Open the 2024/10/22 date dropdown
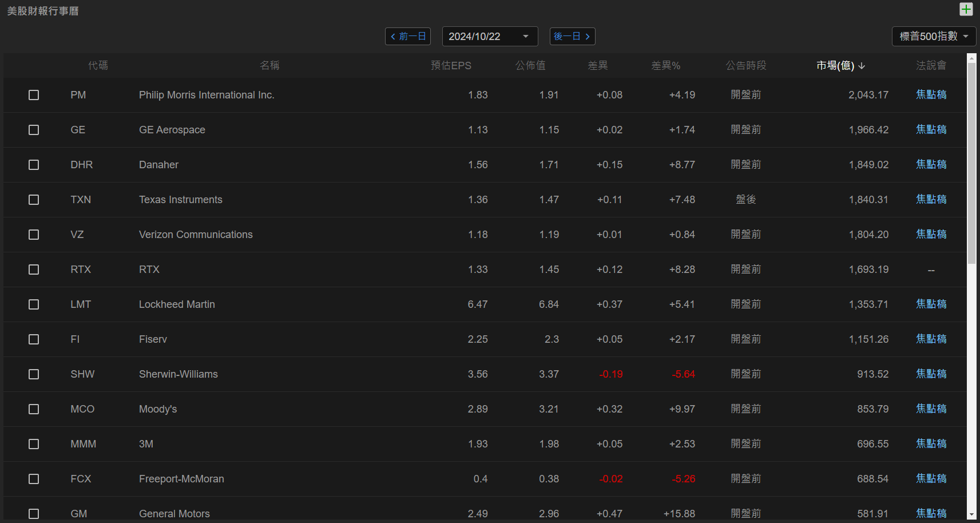Image resolution: width=980 pixels, height=523 pixels. [x=490, y=36]
